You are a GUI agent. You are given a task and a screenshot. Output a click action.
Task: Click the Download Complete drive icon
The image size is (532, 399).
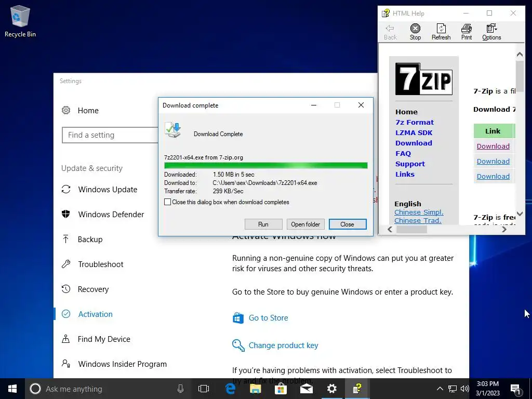173,130
